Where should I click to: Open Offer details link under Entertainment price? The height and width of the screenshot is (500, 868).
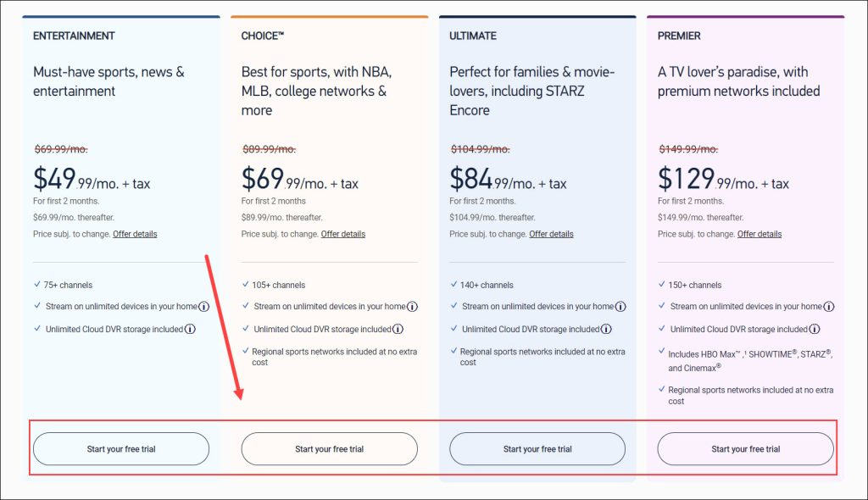click(135, 234)
